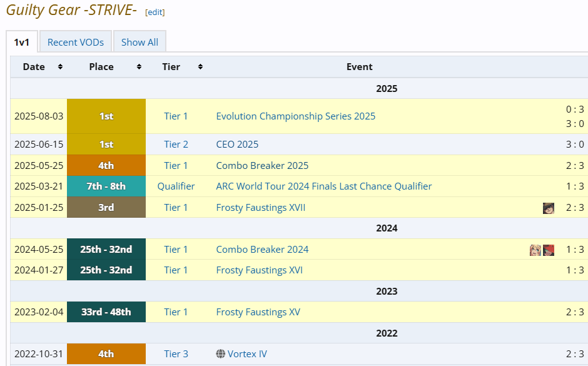
Task: Click the date 2024-05-25
Action: [x=39, y=250]
